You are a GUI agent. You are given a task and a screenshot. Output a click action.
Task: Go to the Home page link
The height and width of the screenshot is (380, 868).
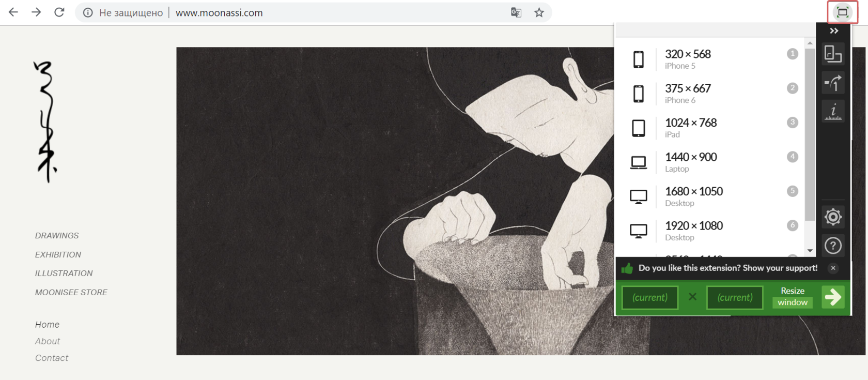[47, 325]
